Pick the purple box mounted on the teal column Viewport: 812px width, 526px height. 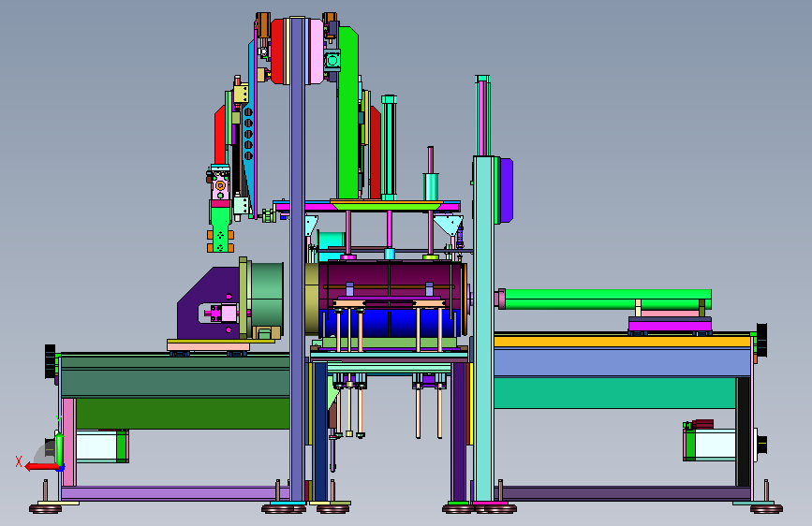click(506, 190)
